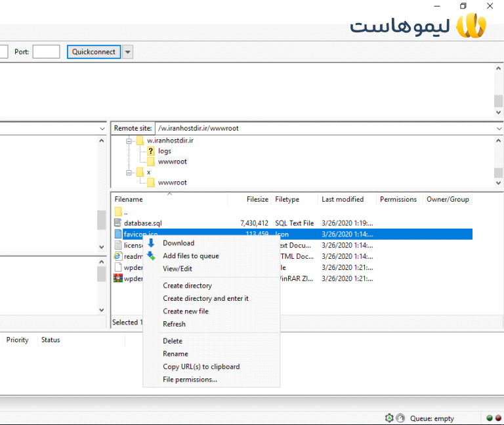This screenshot has width=504, height=425.
Task: Sort by Filetype column header
Action: click(x=295, y=199)
